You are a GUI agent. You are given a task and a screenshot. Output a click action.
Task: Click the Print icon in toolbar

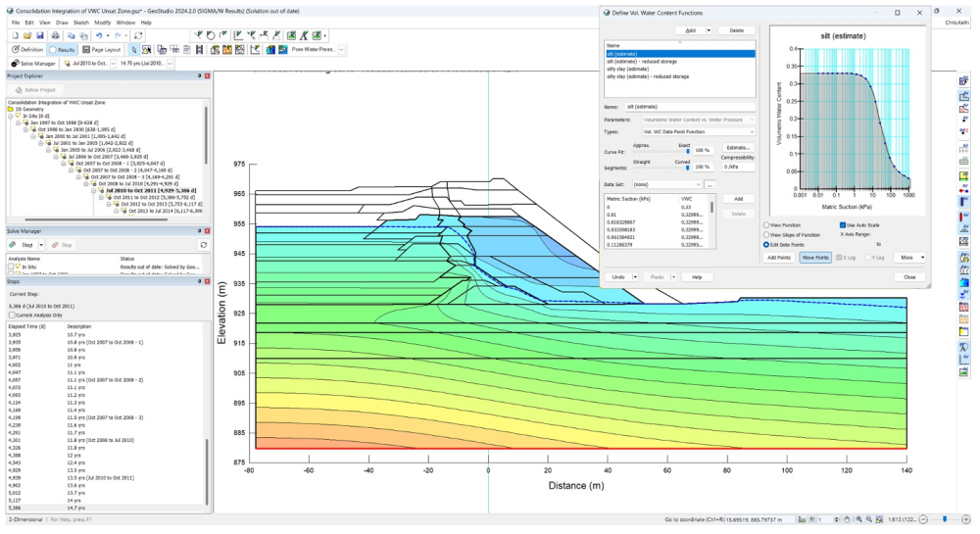coord(56,35)
